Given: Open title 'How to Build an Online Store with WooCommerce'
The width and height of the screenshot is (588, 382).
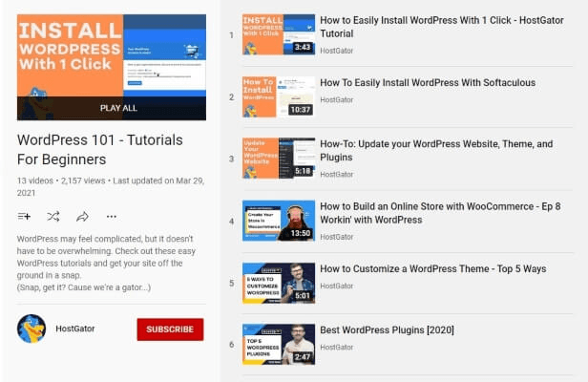Looking at the screenshot, I should [x=440, y=213].
